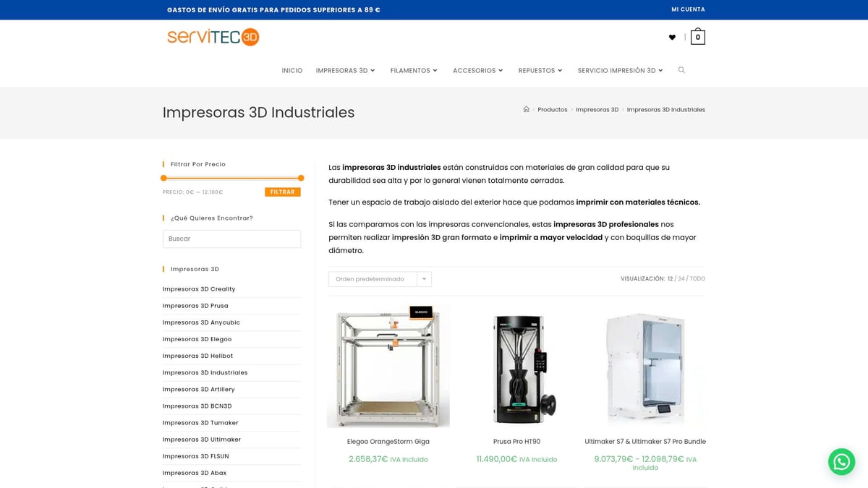Click the search magnifier icon
Screen dimensions: 868x488
[x=681, y=70]
